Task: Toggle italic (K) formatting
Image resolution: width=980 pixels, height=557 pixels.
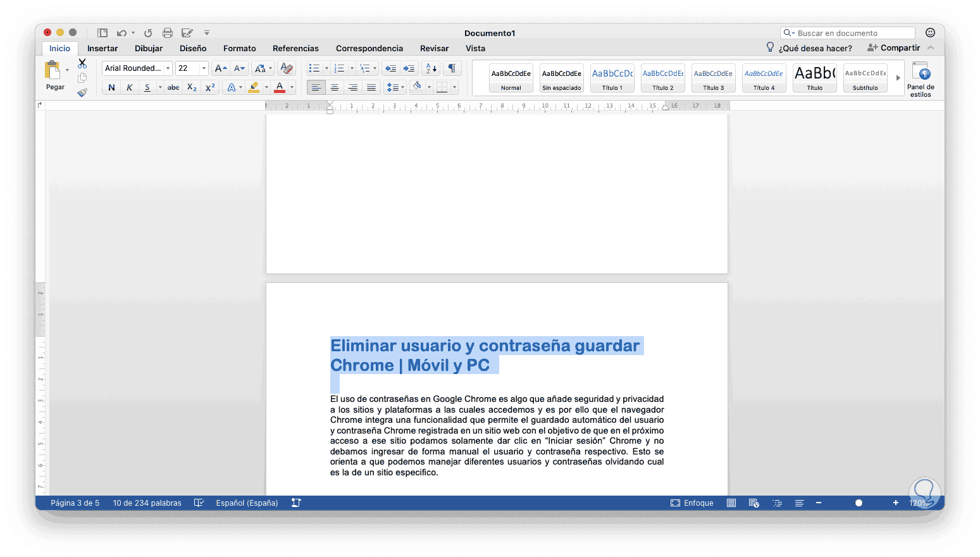Action: pyautogui.click(x=129, y=87)
